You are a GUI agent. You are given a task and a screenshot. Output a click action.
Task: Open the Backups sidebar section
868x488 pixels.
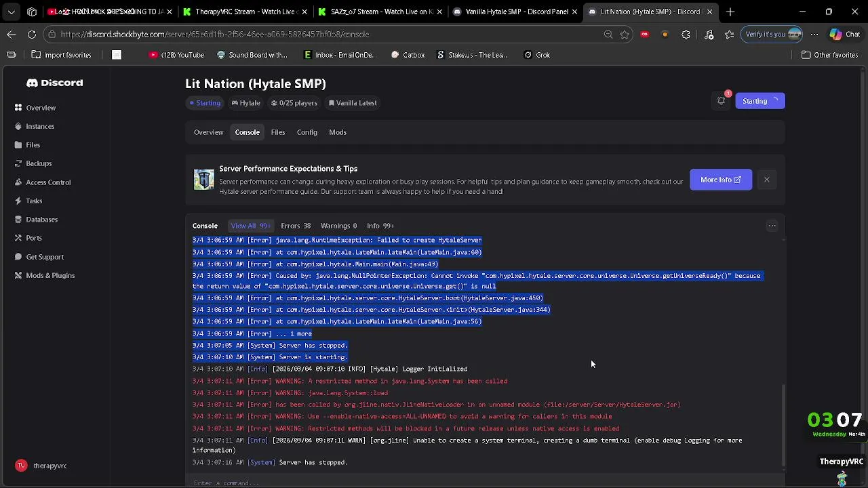[38, 163]
